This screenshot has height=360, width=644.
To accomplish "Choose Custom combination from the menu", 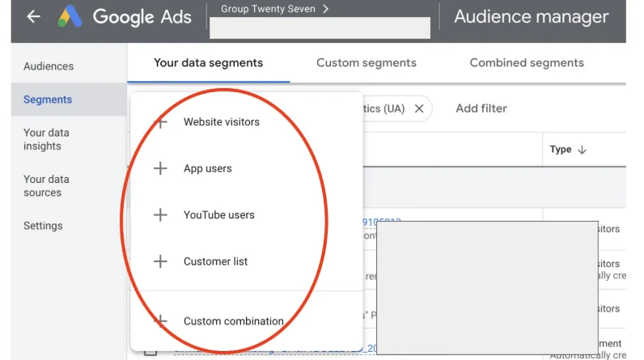I will point(247,320).
